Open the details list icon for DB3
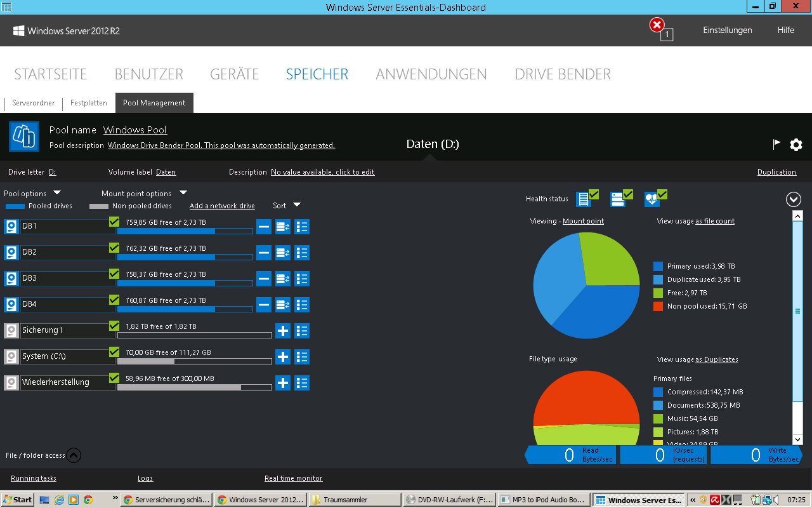This screenshot has height=508, width=812. [x=302, y=279]
